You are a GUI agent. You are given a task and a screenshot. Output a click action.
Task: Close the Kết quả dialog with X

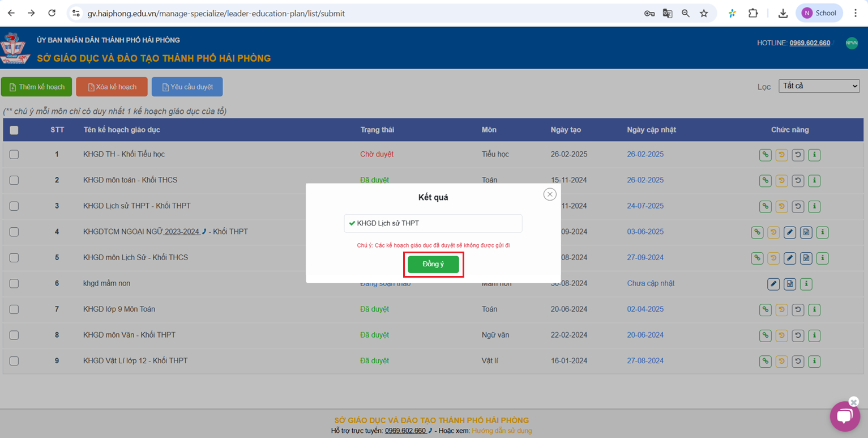(550, 194)
